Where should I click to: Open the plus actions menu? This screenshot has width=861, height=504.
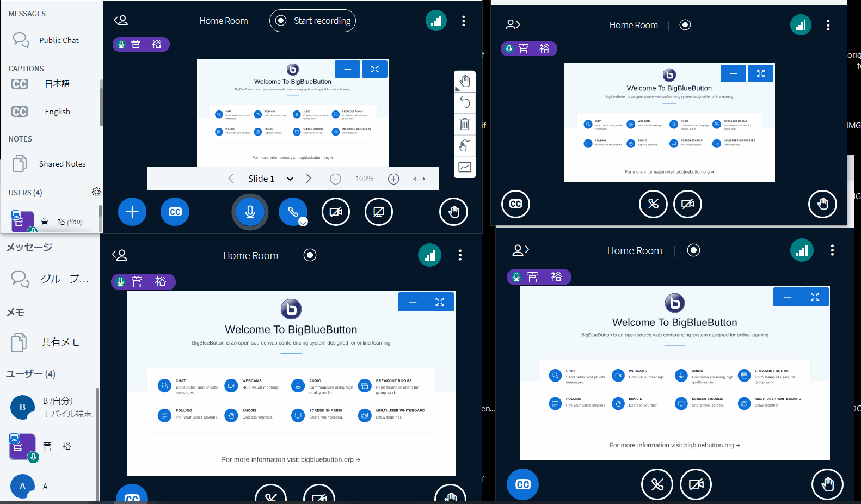pos(132,212)
